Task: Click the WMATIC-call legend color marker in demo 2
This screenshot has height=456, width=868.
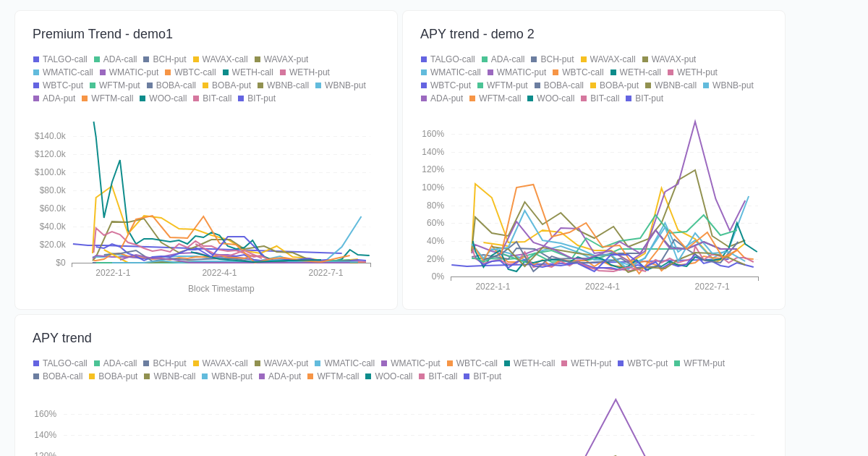Action: point(423,72)
